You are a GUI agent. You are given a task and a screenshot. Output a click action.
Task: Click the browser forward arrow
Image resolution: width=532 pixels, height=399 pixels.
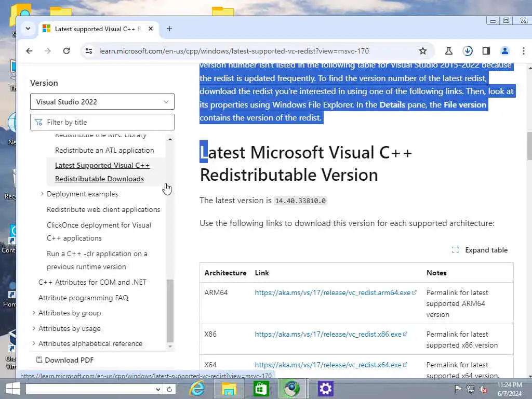coord(48,51)
